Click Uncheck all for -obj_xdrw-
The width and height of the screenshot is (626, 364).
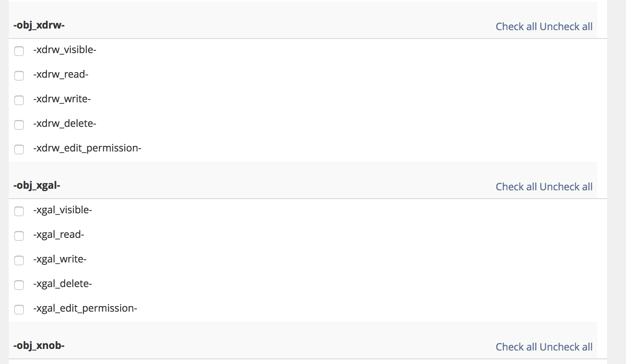coord(566,27)
